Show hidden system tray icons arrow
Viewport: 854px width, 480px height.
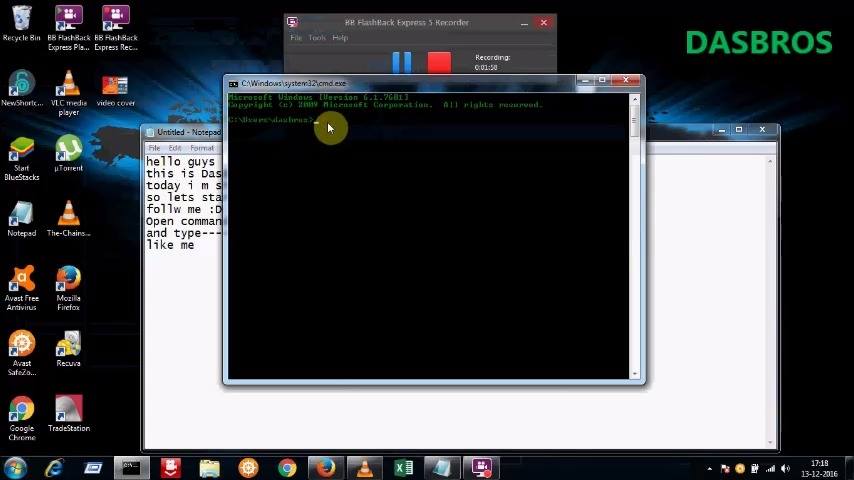click(x=710, y=469)
